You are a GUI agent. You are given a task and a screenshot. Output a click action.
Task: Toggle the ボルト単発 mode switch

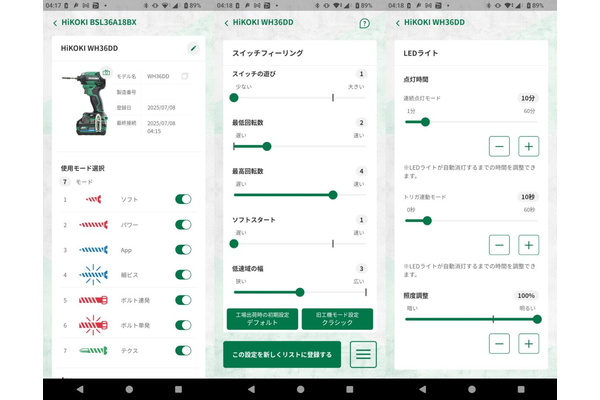click(x=183, y=325)
